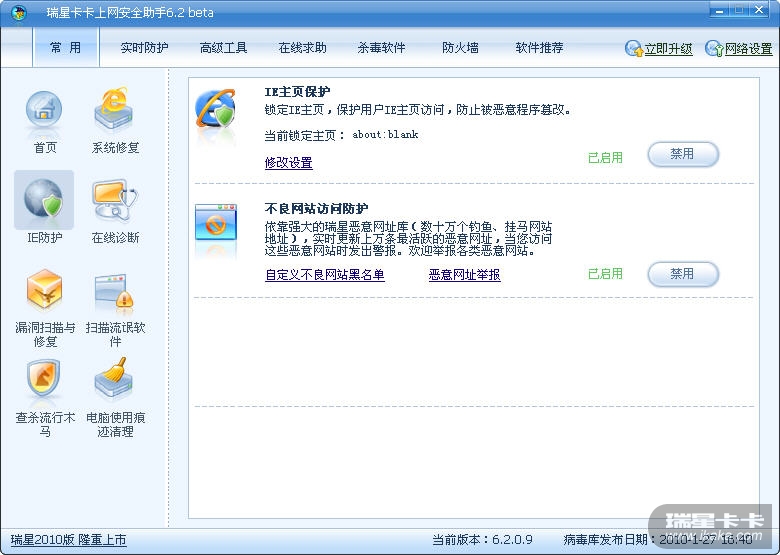Select the IE防护 globe shield icon

click(x=44, y=199)
